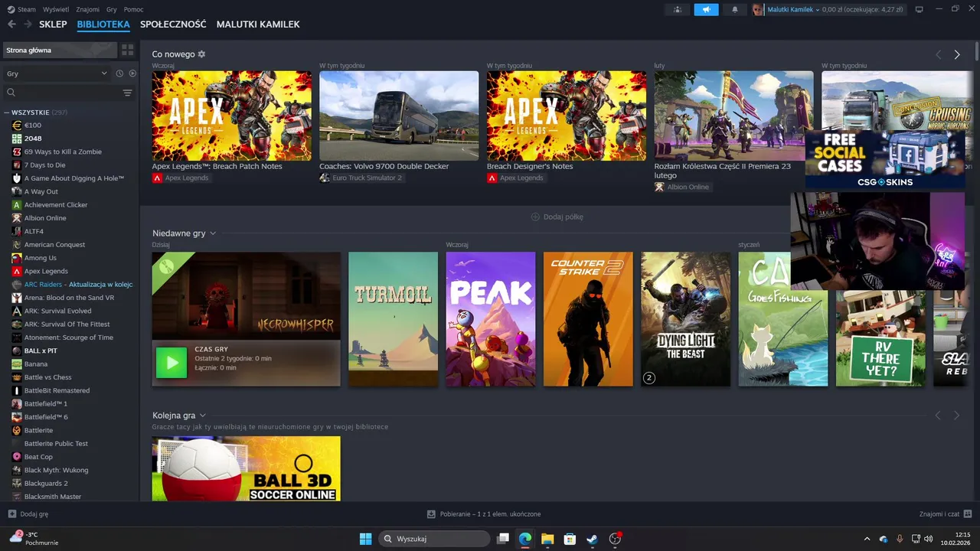Show previous news items in Co nowego

[x=939, y=54]
